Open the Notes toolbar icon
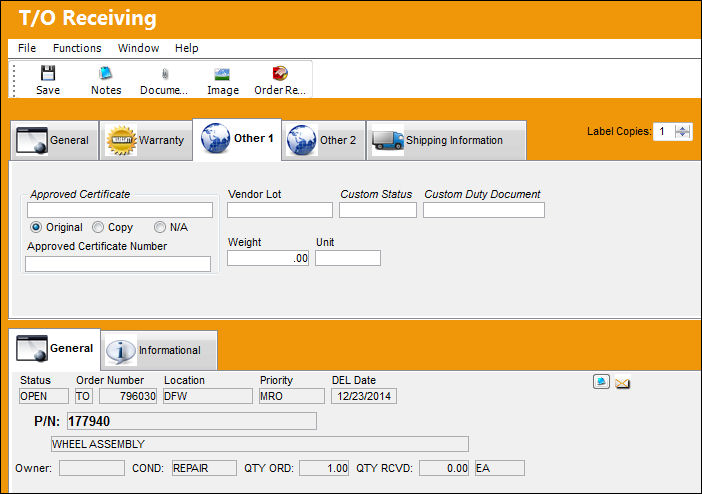Image resolution: width=702 pixels, height=494 pixels. coord(106,73)
